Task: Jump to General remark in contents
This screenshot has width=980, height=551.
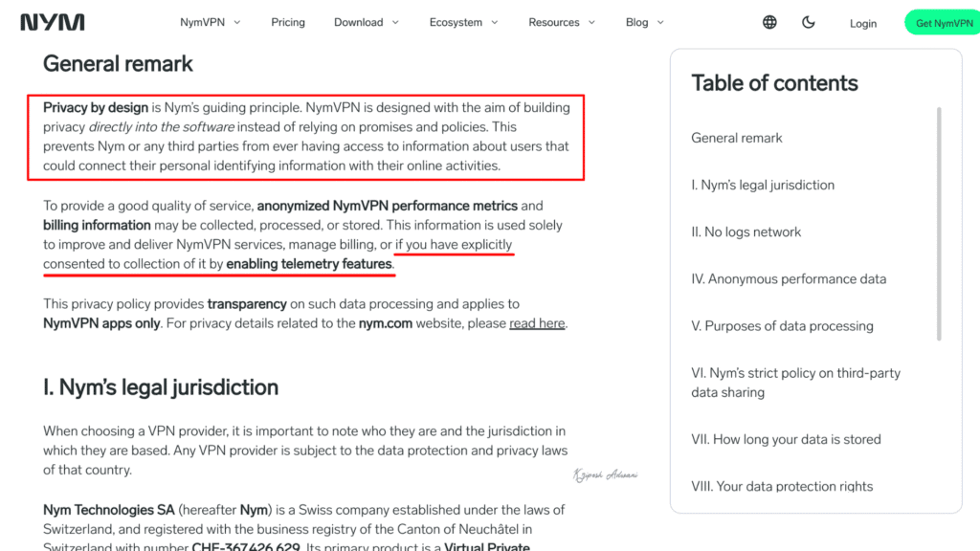Action: [736, 138]
